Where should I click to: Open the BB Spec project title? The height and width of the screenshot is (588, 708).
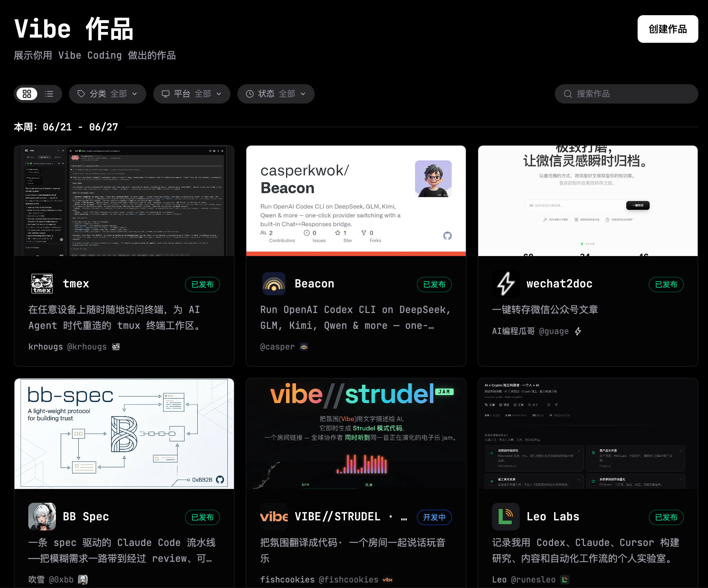tap(86, 517)
